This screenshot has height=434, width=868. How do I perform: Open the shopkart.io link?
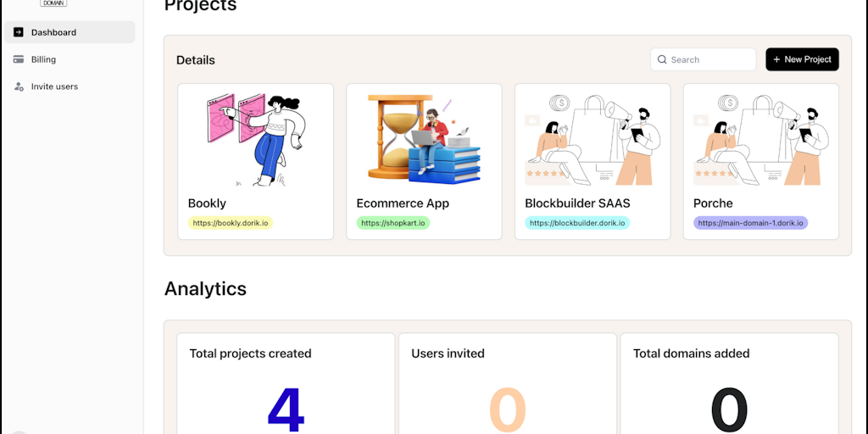tap(394, 223)
